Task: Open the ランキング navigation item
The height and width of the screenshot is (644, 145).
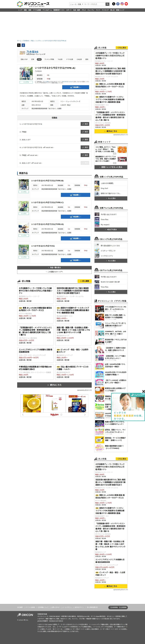Action: point(105,10)
